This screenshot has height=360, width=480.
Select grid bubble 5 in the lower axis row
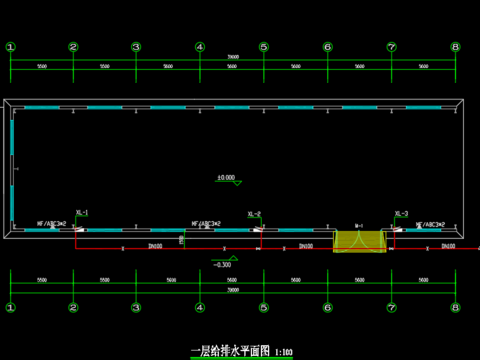pos(264,307)
